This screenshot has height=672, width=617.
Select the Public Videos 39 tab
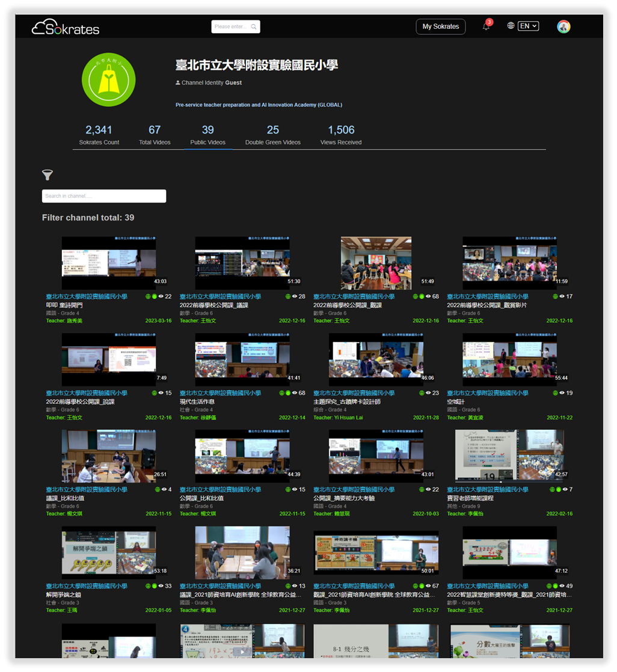208,135
